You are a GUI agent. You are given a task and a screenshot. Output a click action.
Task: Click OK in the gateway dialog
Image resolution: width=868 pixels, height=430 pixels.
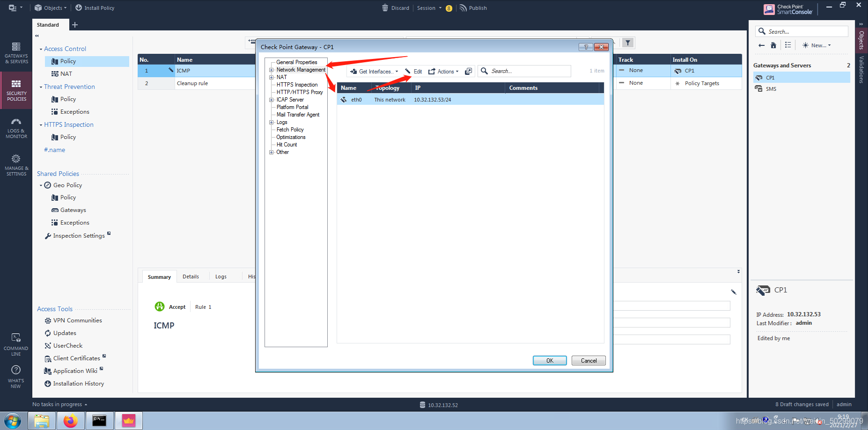click(x=550, y=360)
